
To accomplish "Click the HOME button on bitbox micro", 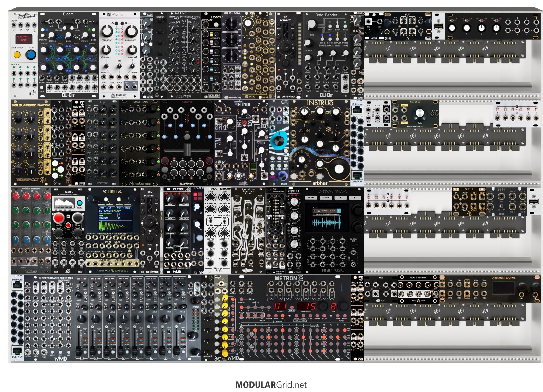I will coord(311,198).
